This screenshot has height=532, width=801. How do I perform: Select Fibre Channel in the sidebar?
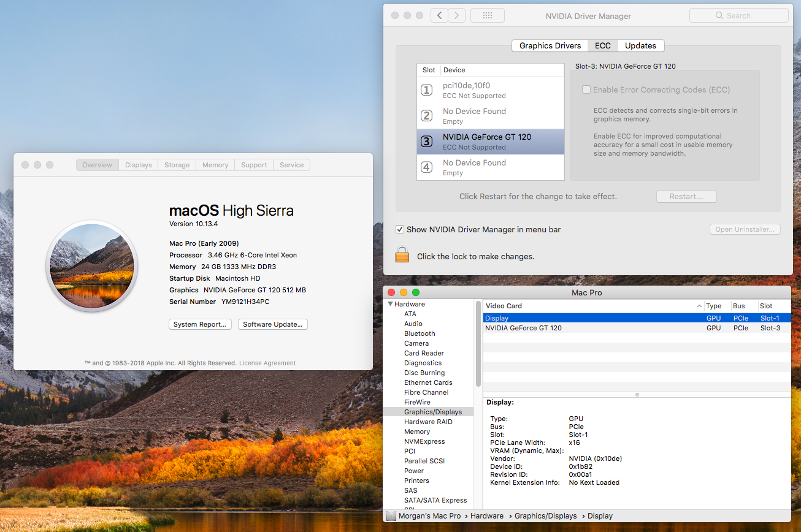[426, 392]
